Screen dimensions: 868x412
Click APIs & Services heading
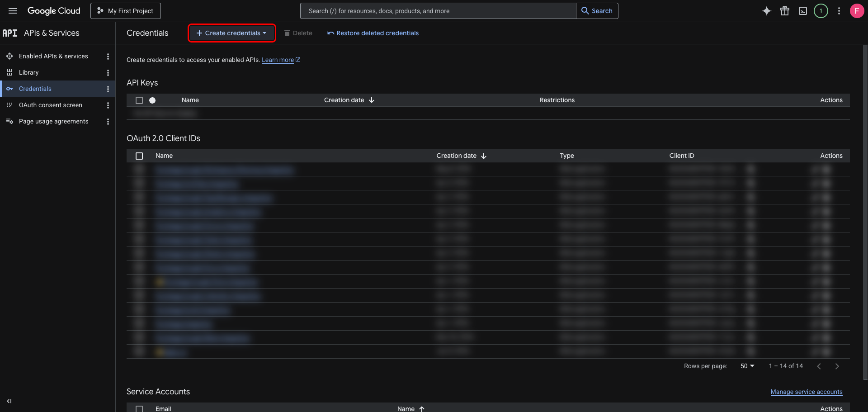click(x=52, y=33)
